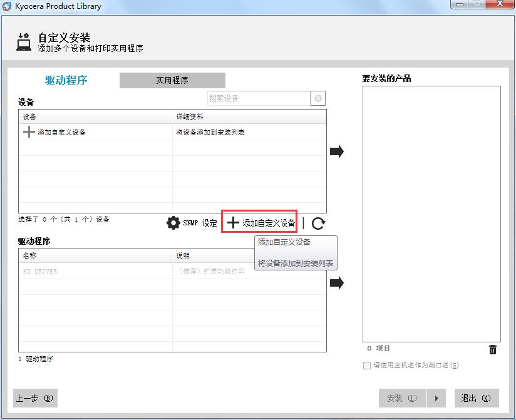Click the 设备 column header in the device table

[95, 116]
